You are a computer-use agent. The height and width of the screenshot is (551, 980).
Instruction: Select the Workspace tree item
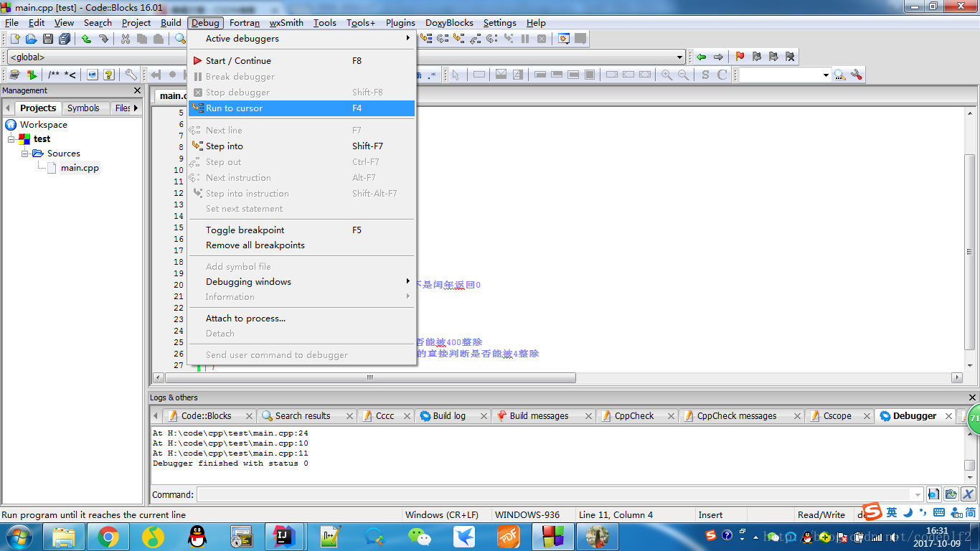click(43, 125)
